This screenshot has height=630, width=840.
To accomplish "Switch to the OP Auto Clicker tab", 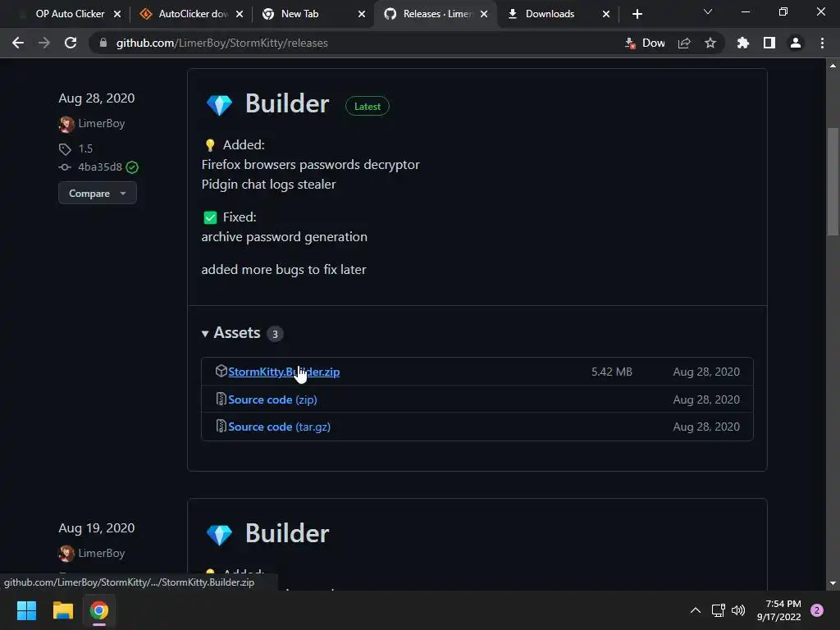I will (70, 14).
